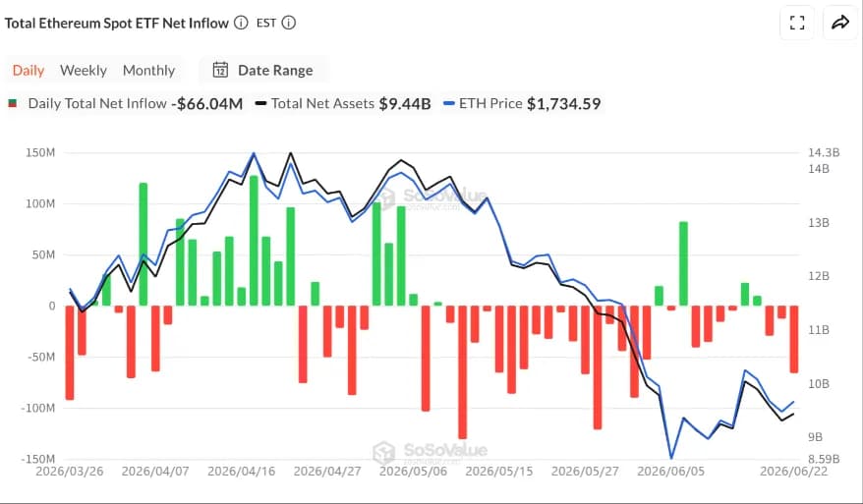Viewport: 863px width, 504px height.
Task: Click the share arrow icon
Action: [840, 23]
